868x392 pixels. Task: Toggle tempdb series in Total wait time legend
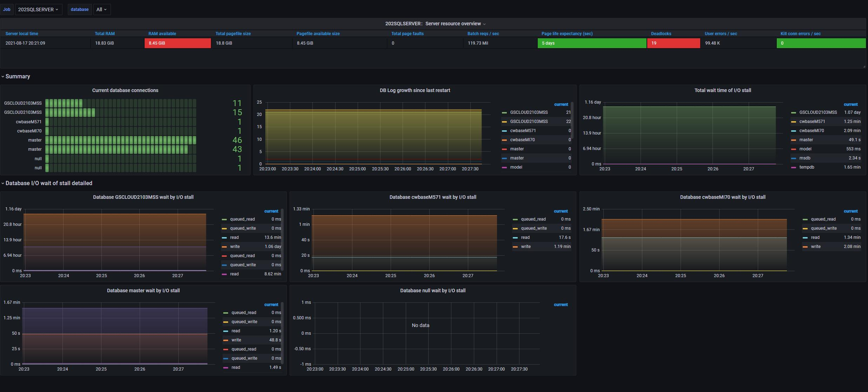(807, 167)
